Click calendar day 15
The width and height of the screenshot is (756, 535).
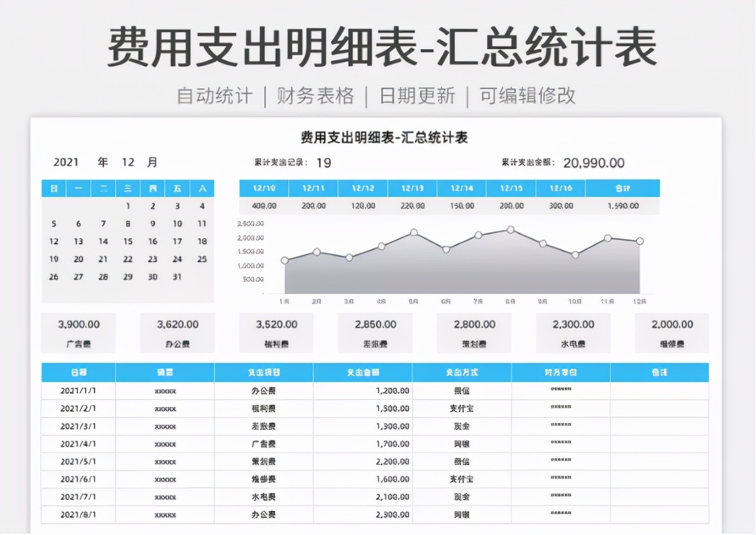128,241
